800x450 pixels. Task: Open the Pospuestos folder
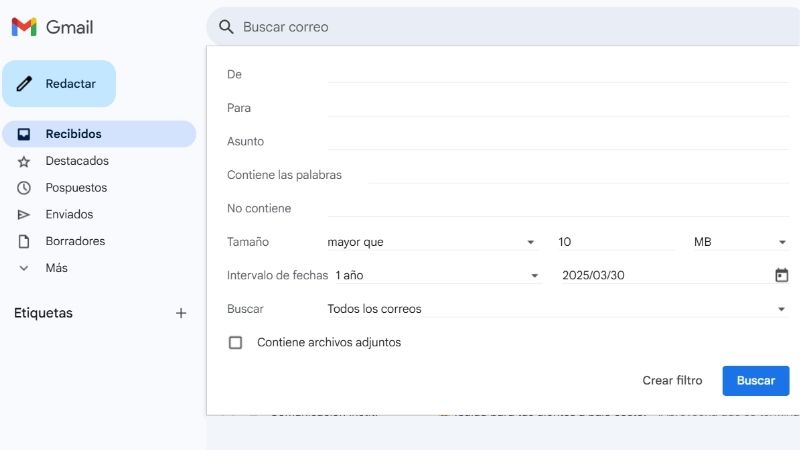pyautogui.click(x=76, y=187)
